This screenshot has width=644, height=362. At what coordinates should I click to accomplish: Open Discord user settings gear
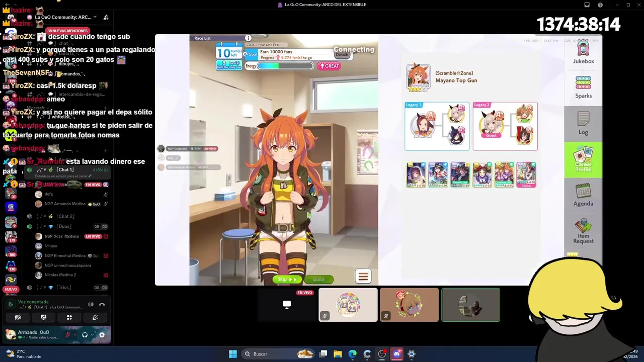pyautogui.click(x=102, y=335)
